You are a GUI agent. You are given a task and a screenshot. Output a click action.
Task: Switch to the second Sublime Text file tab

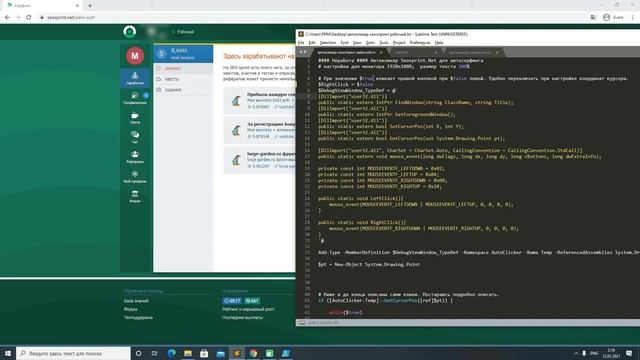(x=413, y=52)
